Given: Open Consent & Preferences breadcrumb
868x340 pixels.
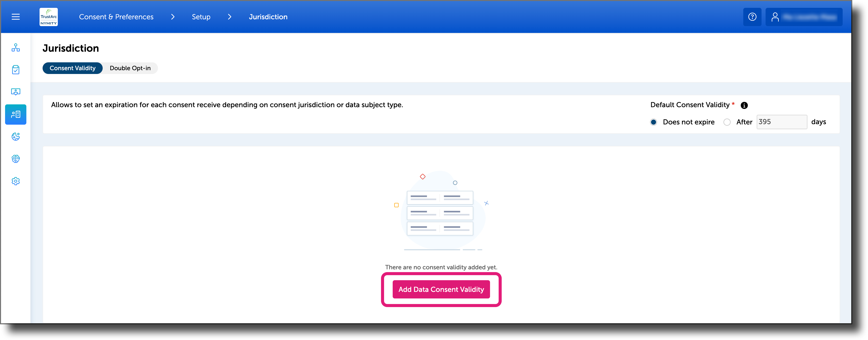Looking at the screenshot, I should 116,16.
